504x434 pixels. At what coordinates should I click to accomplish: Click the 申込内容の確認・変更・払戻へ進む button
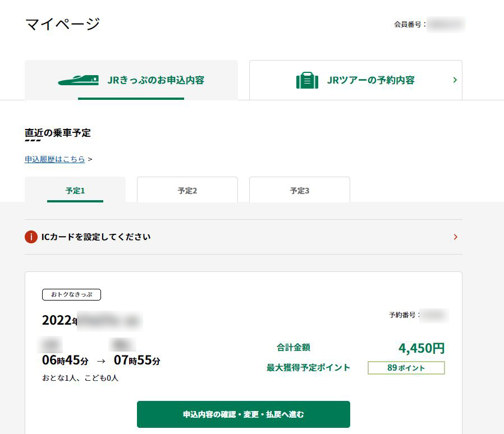[x=244, y=414]
